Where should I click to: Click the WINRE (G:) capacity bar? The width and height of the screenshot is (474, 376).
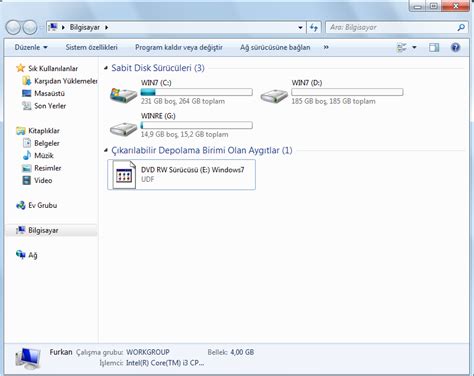tap(197, 125)
